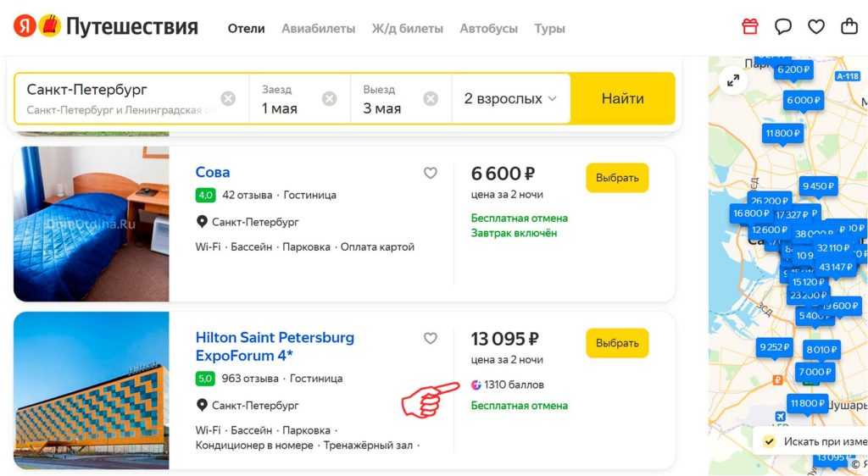The width and height of the screenshot is (868, 476).
Task: Open the 2 взрослых guests dropdown
Action: pyautogui.click(x=510, y=98)
